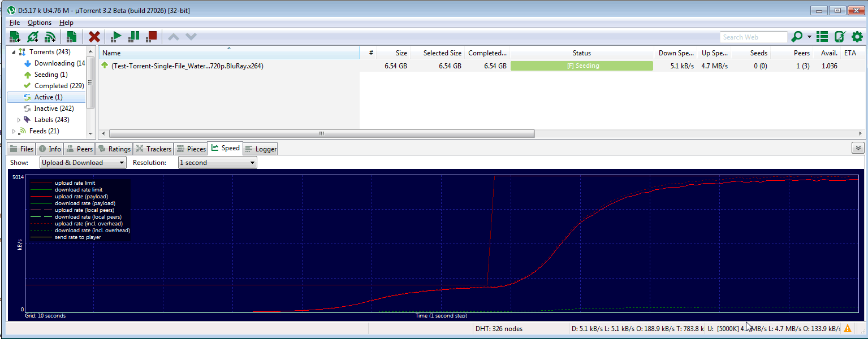The image size is (868, 339).
Task: Switch to the Logger tab
Action: pyautogui.click(x=261, y=149)
